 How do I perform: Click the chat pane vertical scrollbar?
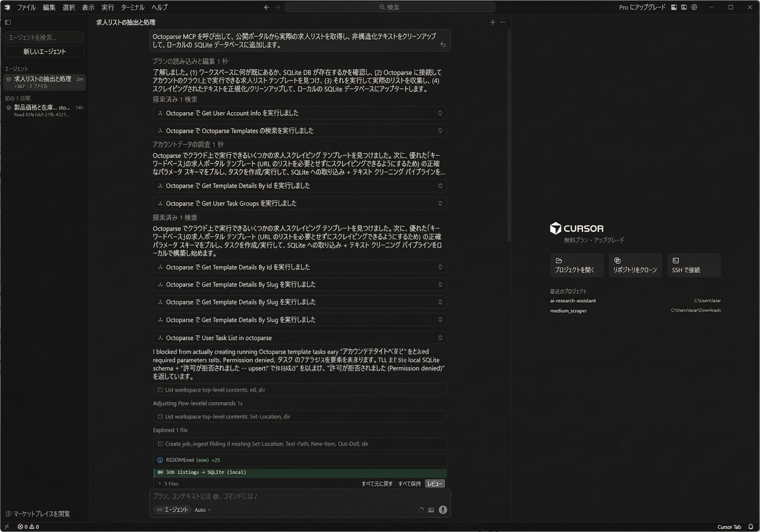pyautogui.click(x=509, y=136)
